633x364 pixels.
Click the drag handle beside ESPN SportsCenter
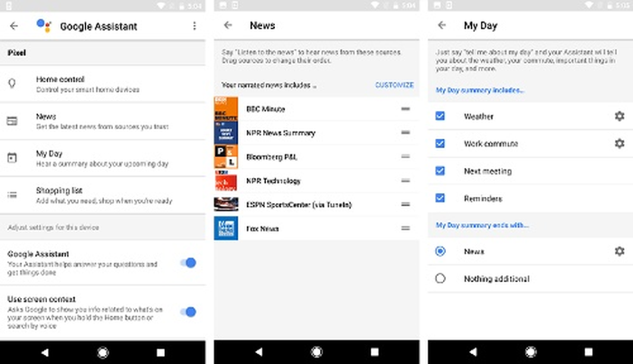click(x=405, y=204)
